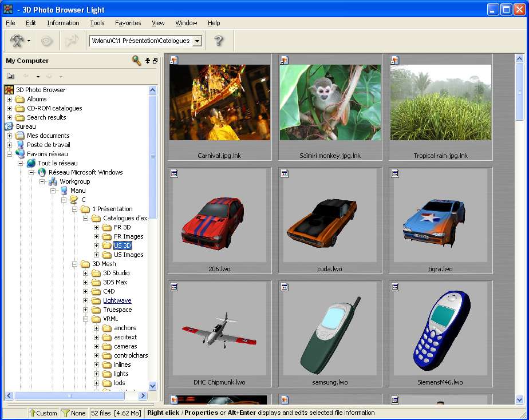Click the Mes documents folder icon
This screenshot has height=420, width=529.
[20, 136]
